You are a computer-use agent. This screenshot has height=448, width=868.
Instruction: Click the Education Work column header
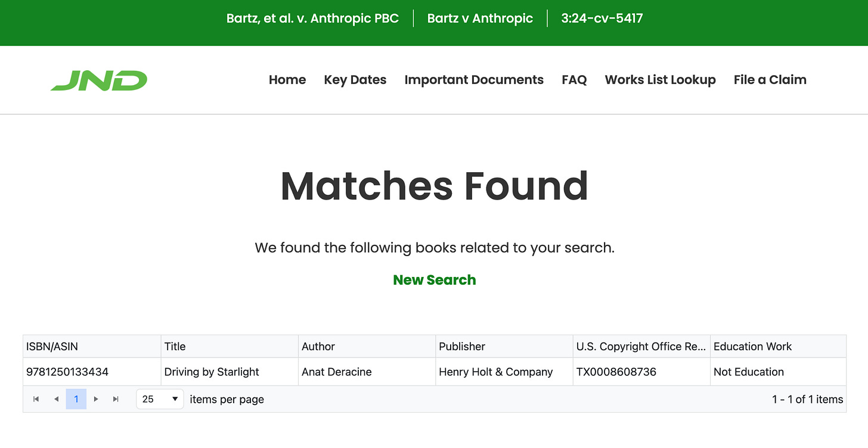tap(778, 346)
